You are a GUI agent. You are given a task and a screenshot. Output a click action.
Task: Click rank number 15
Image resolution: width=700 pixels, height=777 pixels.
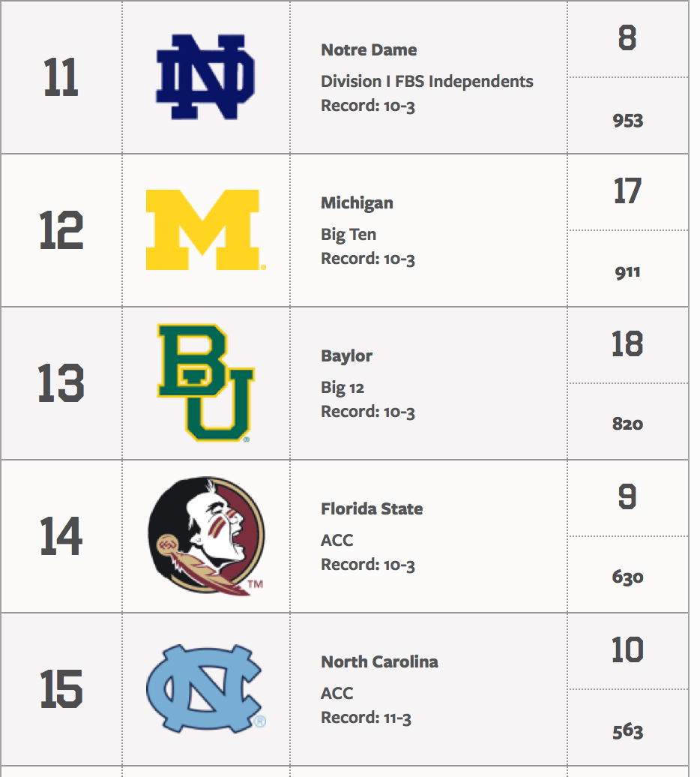point(61,689)
